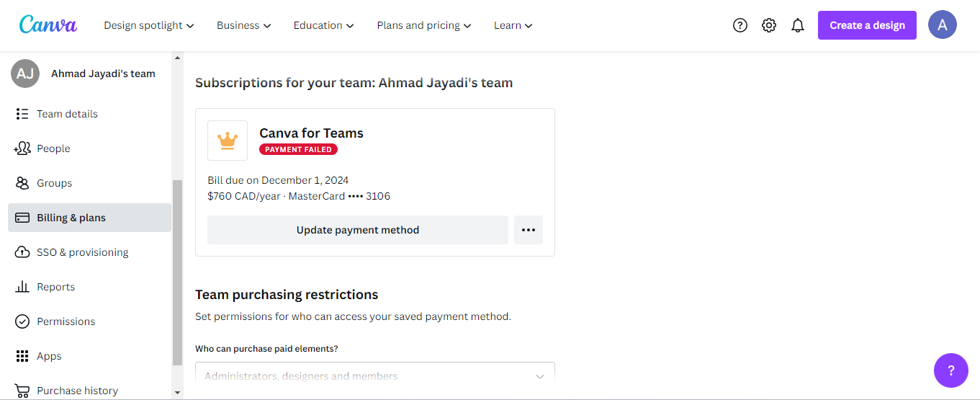Open the paid elements purchaser dropdown
Viewport: 980px width, 400px height.
374,375
